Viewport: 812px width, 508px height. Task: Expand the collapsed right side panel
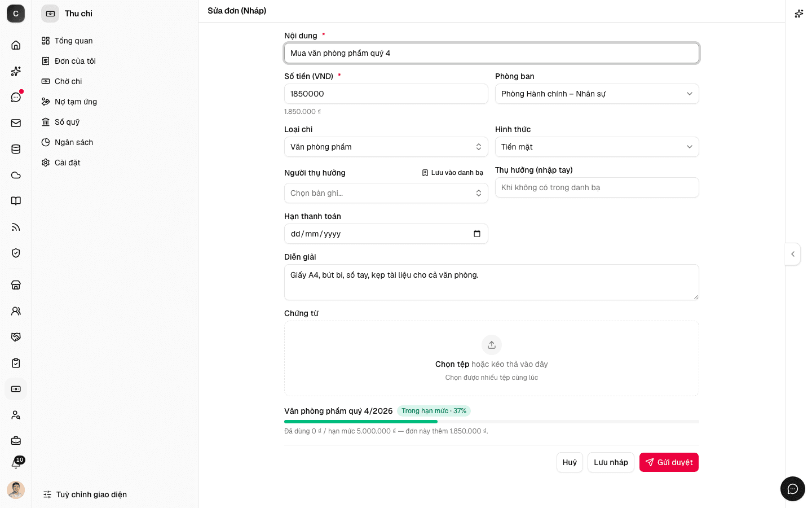(x=793, y=254)
